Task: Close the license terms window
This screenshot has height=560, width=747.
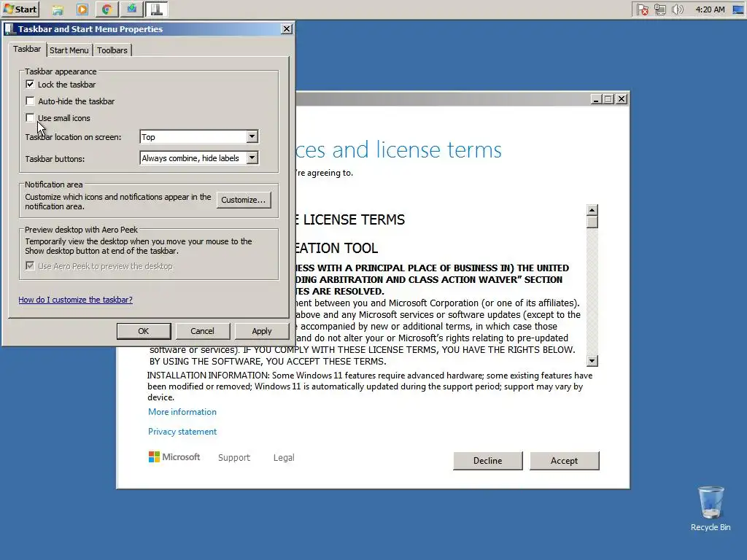Action: click(x=622, y=99)
